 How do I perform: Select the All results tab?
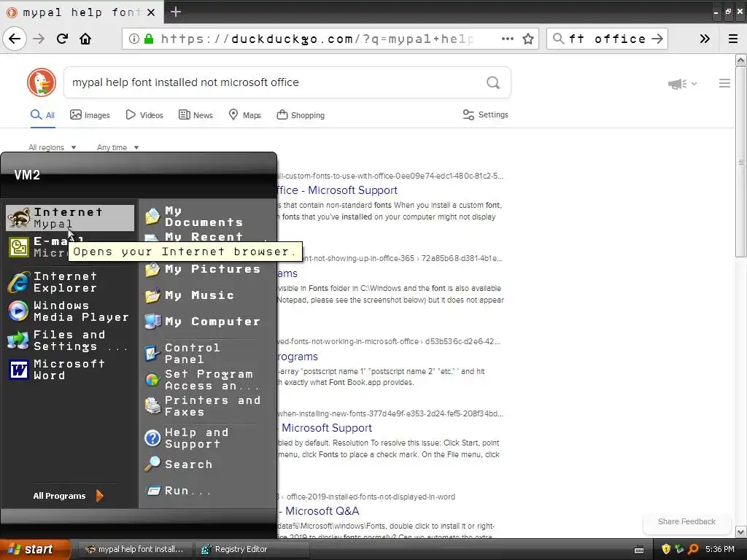click(43, 114)
